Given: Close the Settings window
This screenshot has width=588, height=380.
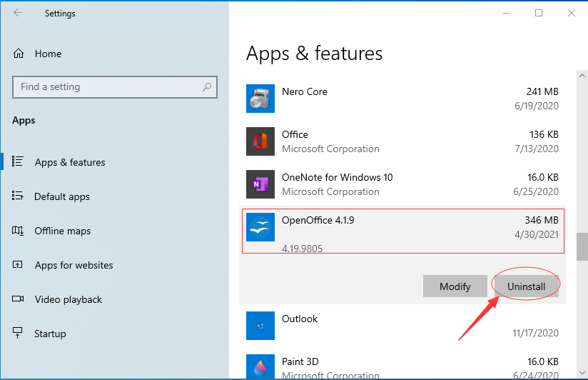Looking at the screenshot, I should (571, 13).
